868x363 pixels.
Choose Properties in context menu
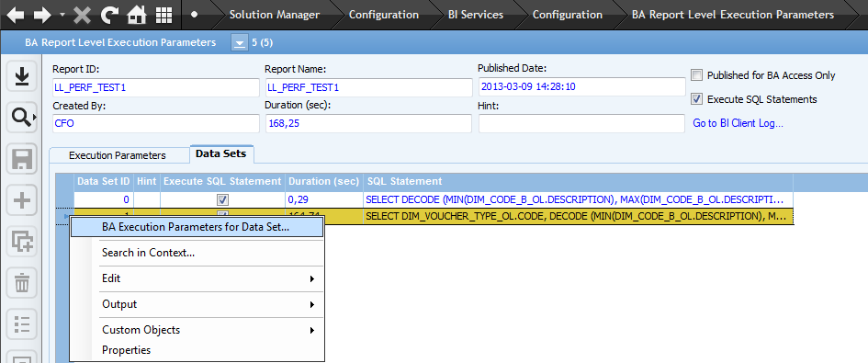click(197, 350)
